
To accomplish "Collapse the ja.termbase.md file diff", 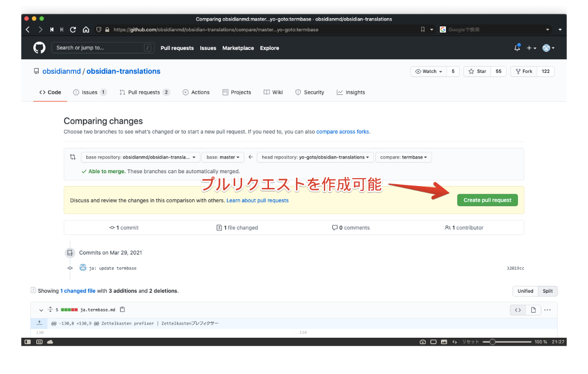I will [x=41, y=310].
